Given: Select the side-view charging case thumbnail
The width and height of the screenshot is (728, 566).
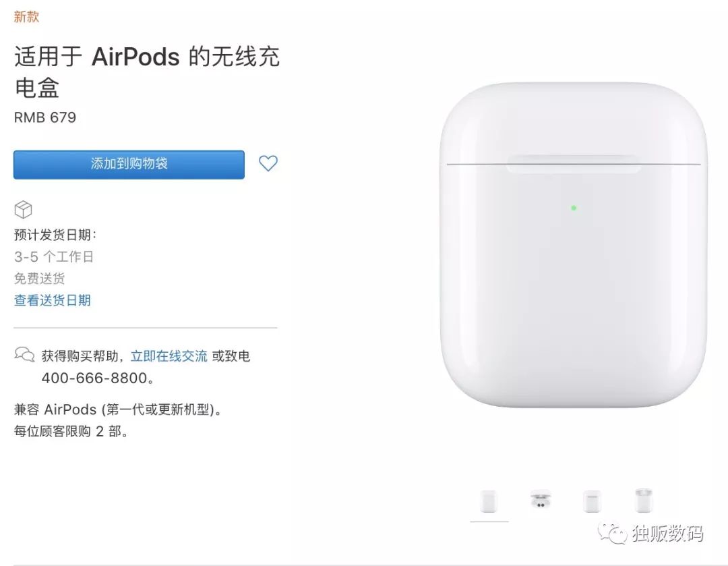Looking at the screenshot, I should tap(592, 502).
